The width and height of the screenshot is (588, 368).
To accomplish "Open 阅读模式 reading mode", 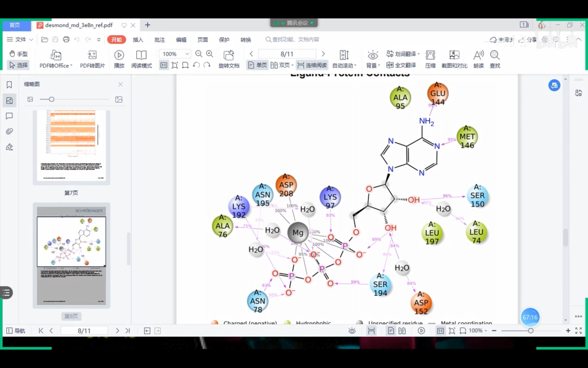I will pos(141,59).
